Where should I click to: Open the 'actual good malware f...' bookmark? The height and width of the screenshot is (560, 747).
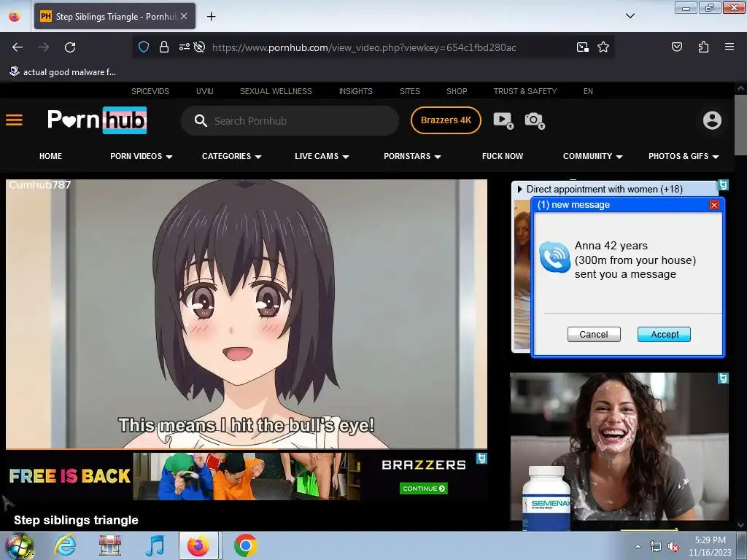pos(63,72)
